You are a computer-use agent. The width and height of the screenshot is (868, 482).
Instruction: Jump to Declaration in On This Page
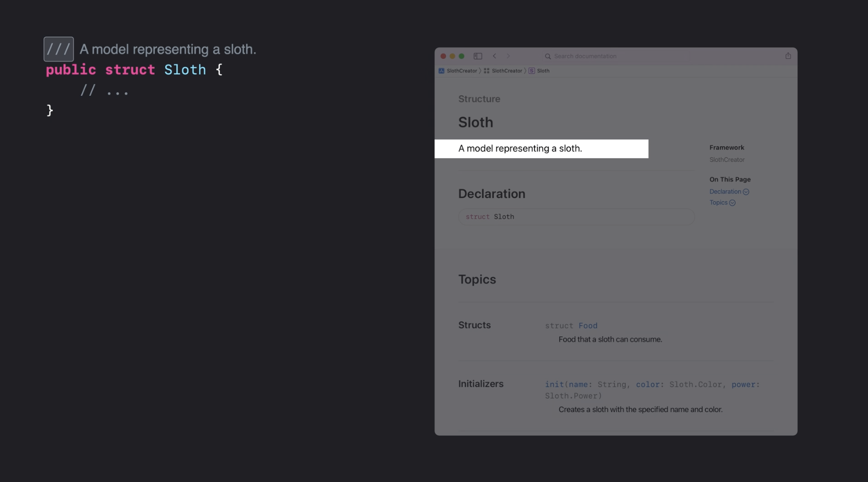click(x=725, y=192)
